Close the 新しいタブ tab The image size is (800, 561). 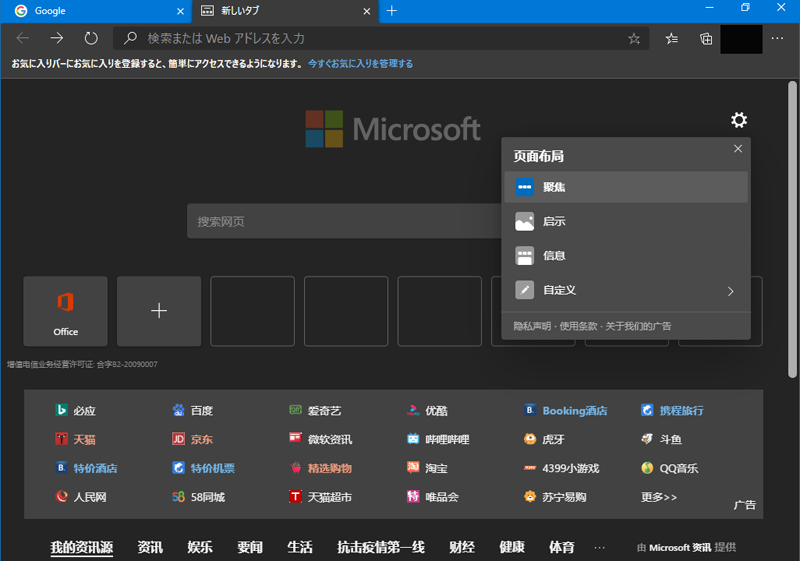[x=366, y=11]
